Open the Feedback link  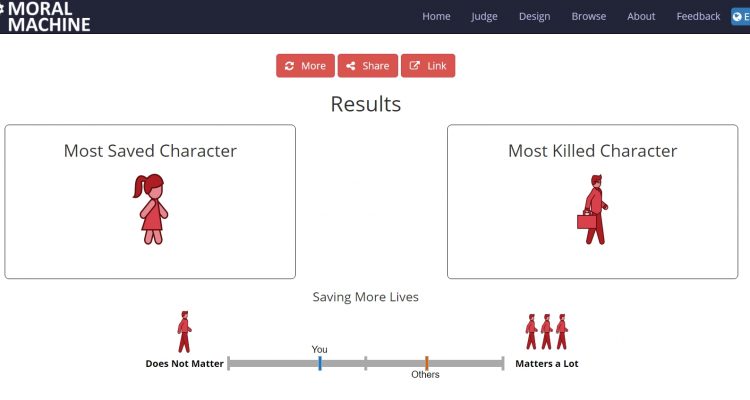[698, 16]
